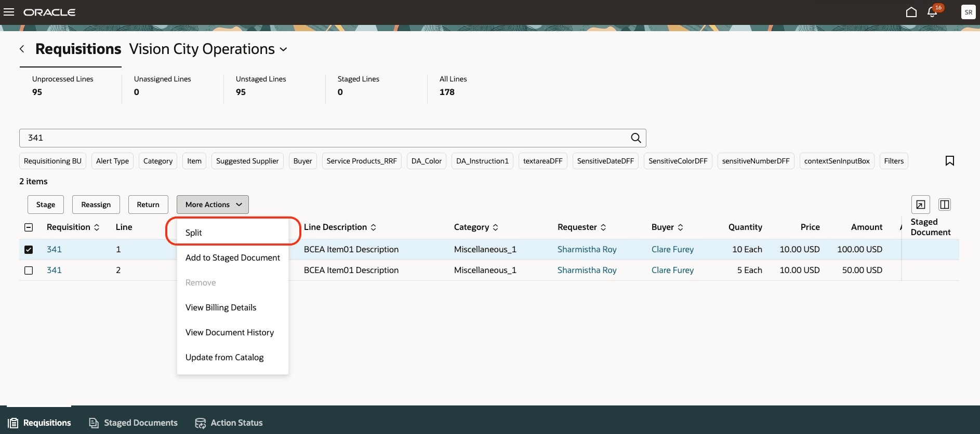Click the Filters button

tap(894, 161)
